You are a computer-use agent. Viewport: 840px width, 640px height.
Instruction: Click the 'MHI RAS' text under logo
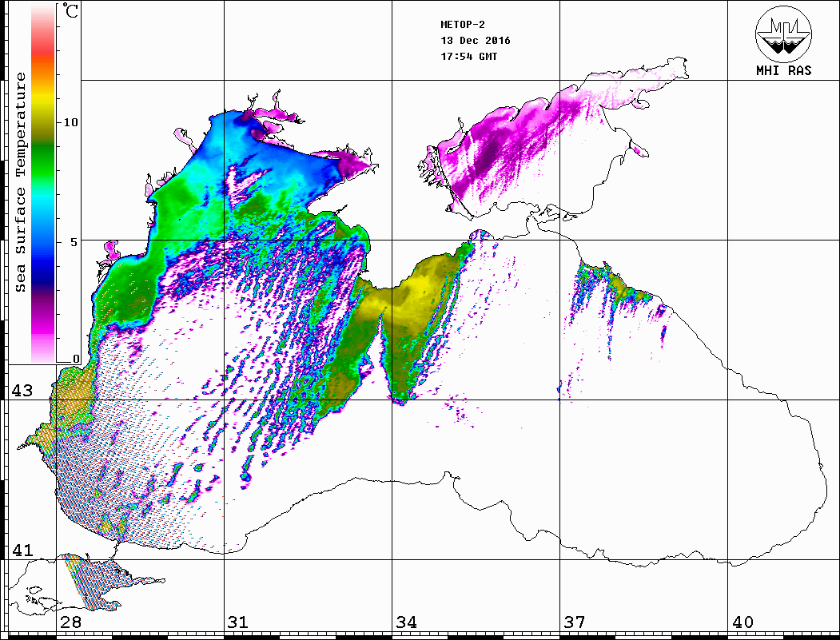[x=784, y=70]
